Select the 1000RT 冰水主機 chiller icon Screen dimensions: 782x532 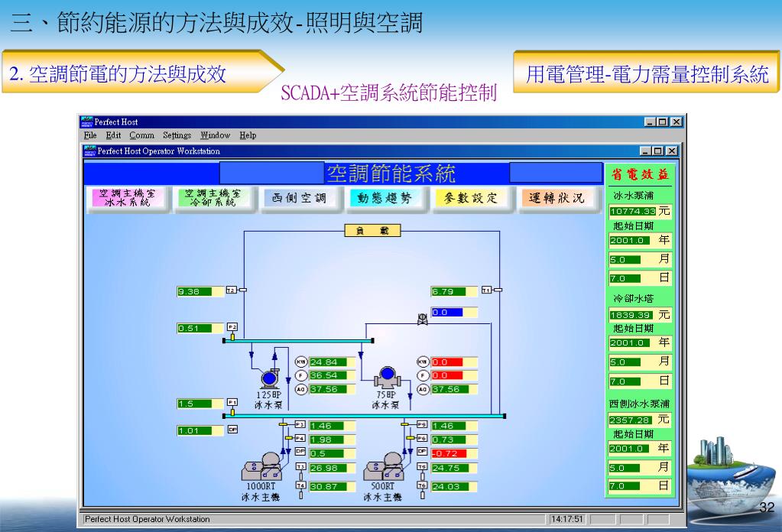[261, 467]
